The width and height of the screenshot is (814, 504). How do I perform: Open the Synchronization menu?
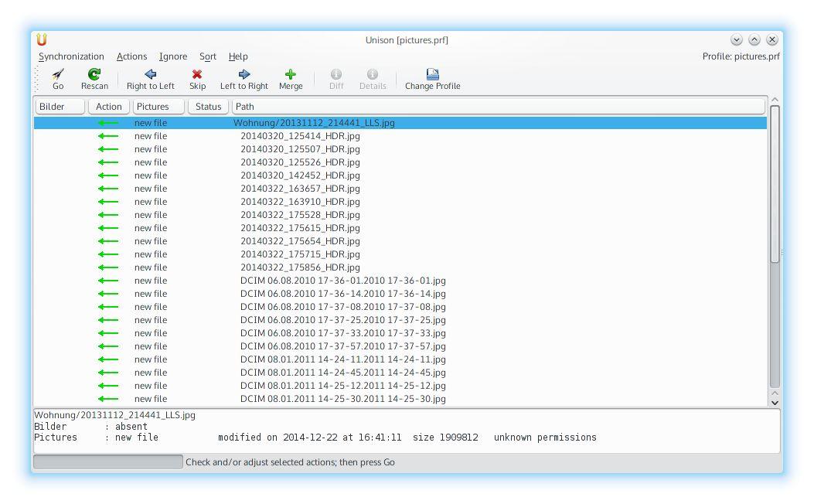coord(71,56)
